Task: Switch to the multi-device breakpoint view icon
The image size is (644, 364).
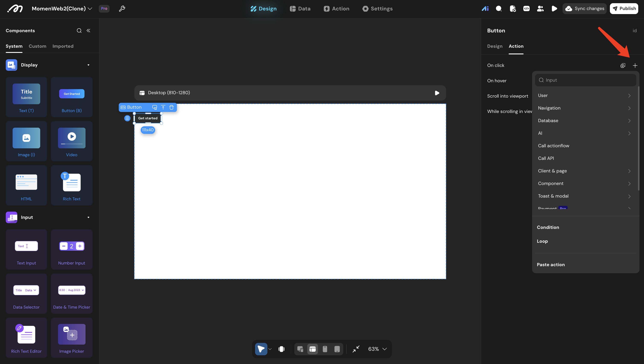Action: coord(300,349)
